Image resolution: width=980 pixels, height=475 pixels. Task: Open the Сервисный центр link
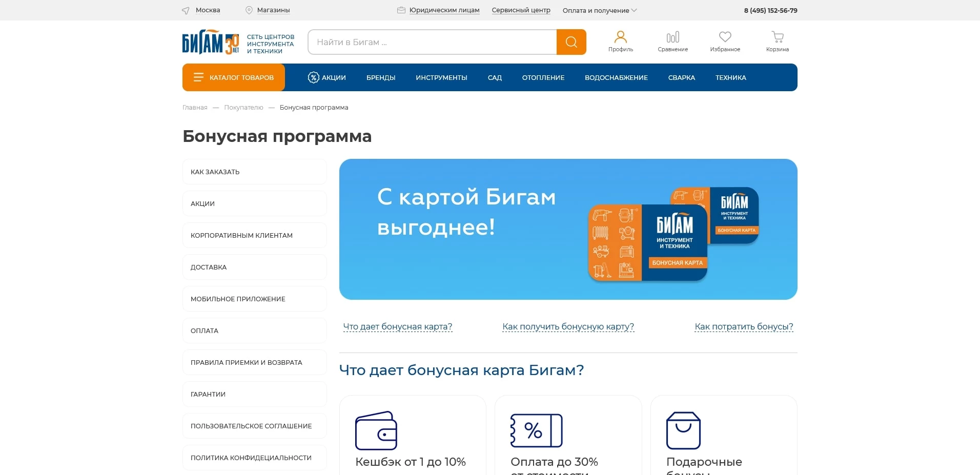click(x=521, y=10)
